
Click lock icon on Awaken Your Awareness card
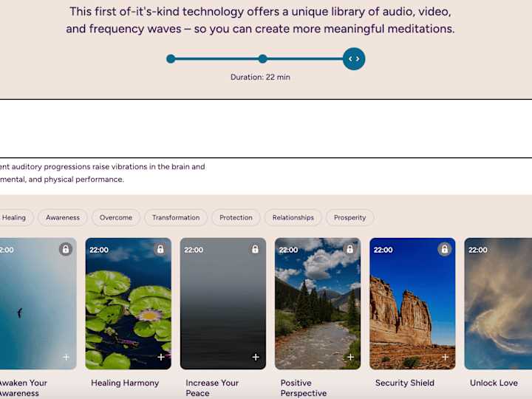click(x=66, y=249)
